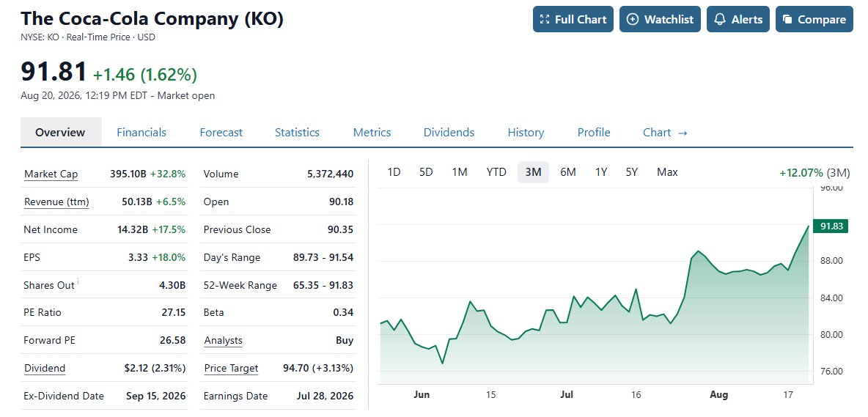Click the Previous Close value 90.35

340,229
